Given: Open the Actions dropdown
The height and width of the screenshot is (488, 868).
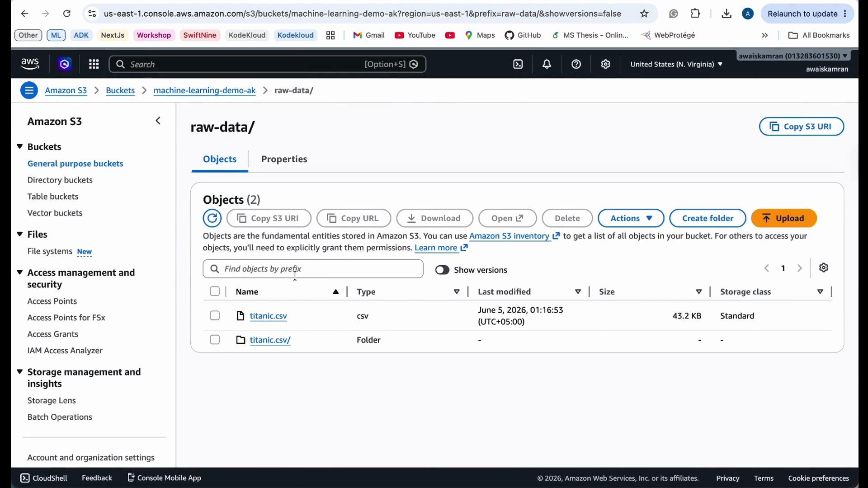Looking at the screenshot, I should 631,219.
